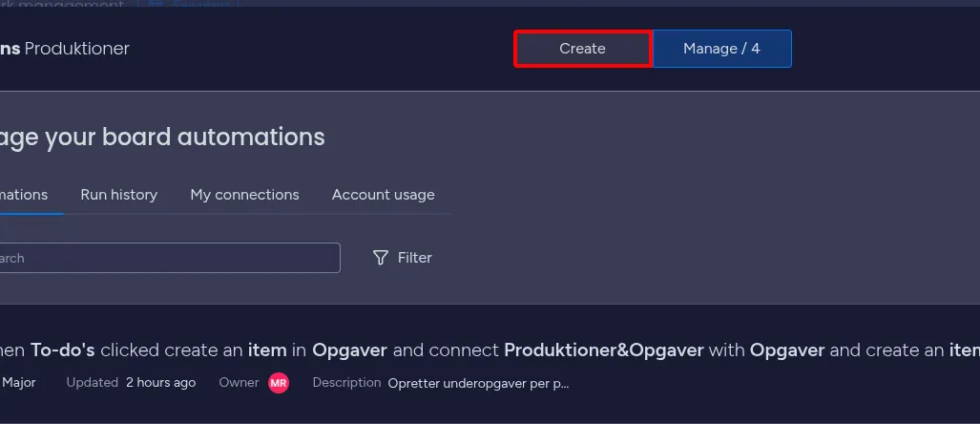Click the Create button
Screen dimensions: 980x424
[582, 49]
